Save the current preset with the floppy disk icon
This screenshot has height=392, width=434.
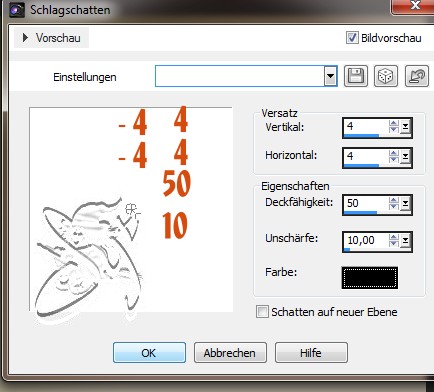coord(356,76)
